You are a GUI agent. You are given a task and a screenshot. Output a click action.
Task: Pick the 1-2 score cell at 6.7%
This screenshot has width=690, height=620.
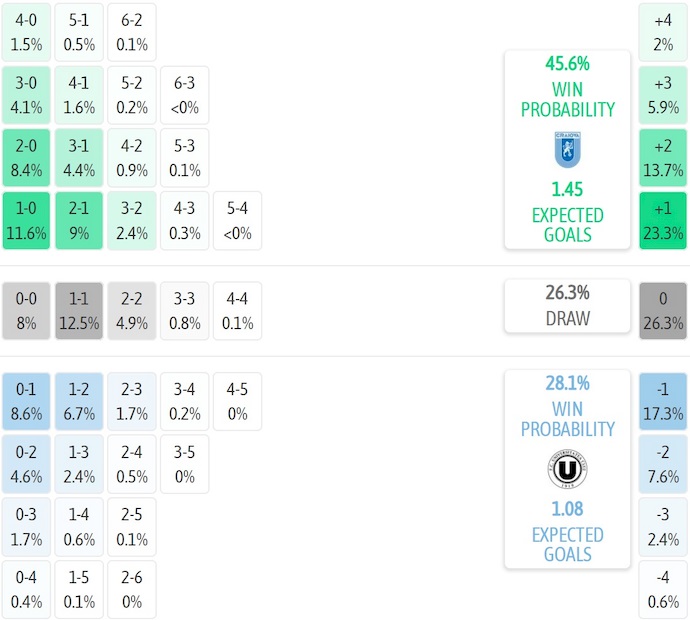[x=79, y=401]
